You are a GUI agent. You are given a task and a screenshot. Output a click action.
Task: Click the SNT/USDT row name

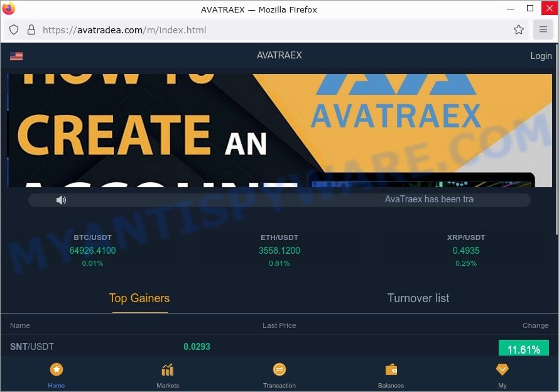click(32, 347)
